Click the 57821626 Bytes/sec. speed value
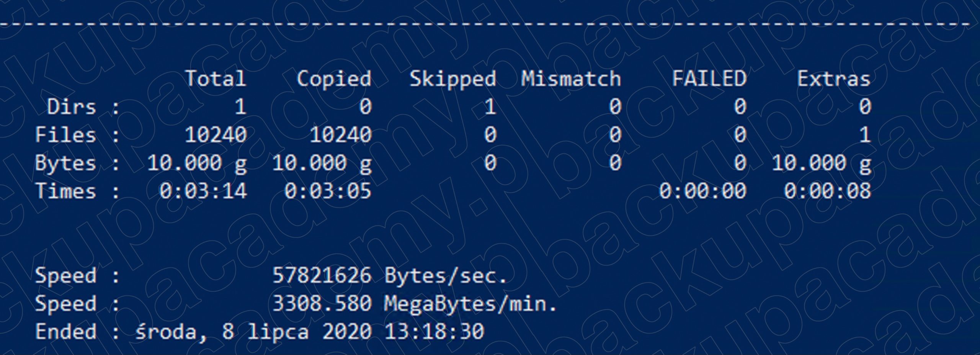This screenshot has height=355, width=980. (390, 276)
